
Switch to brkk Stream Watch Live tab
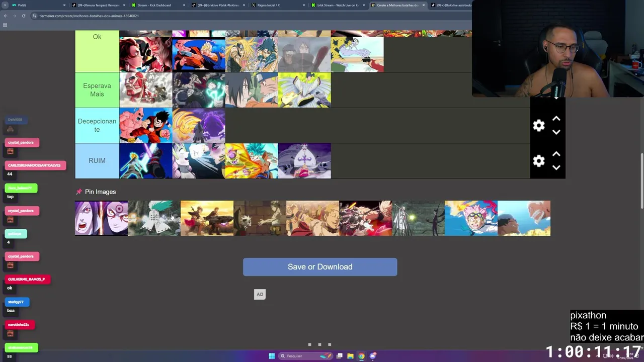point(338,5)
